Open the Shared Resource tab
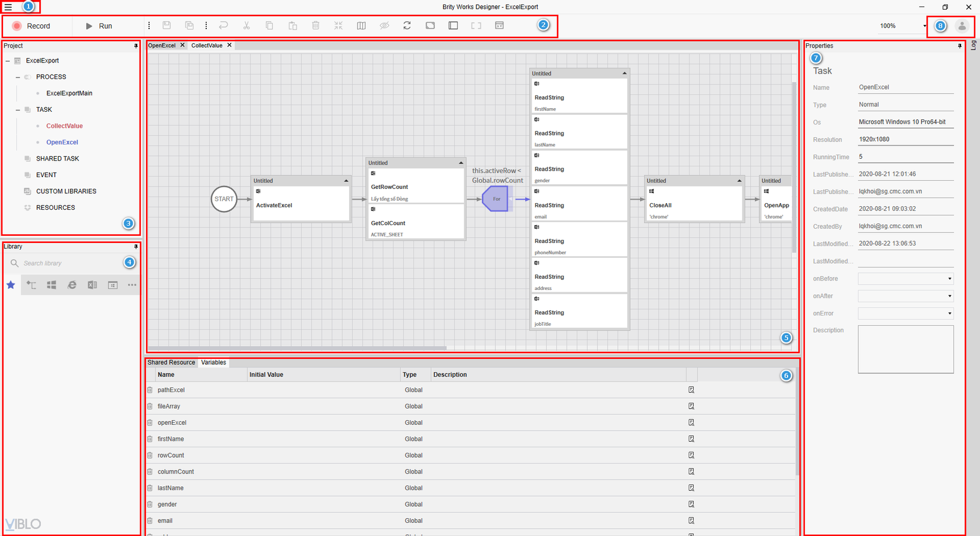 (x=171, y=362)
